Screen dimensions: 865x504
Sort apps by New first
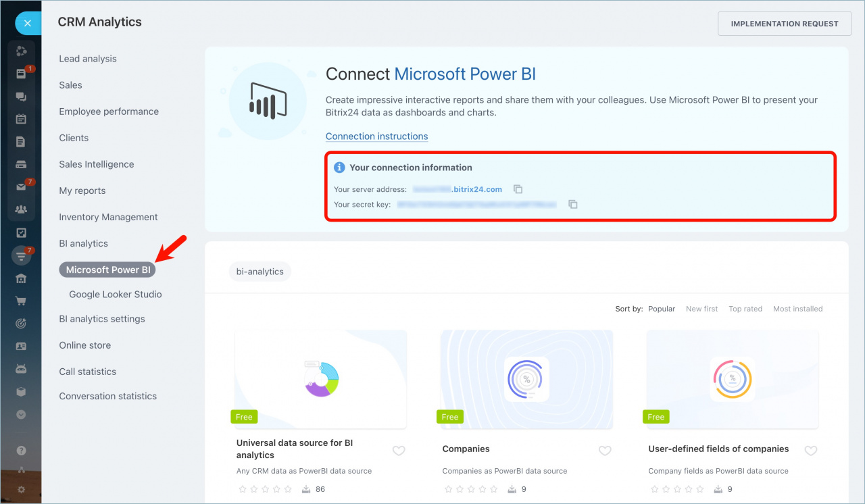(x=701, y=309)
